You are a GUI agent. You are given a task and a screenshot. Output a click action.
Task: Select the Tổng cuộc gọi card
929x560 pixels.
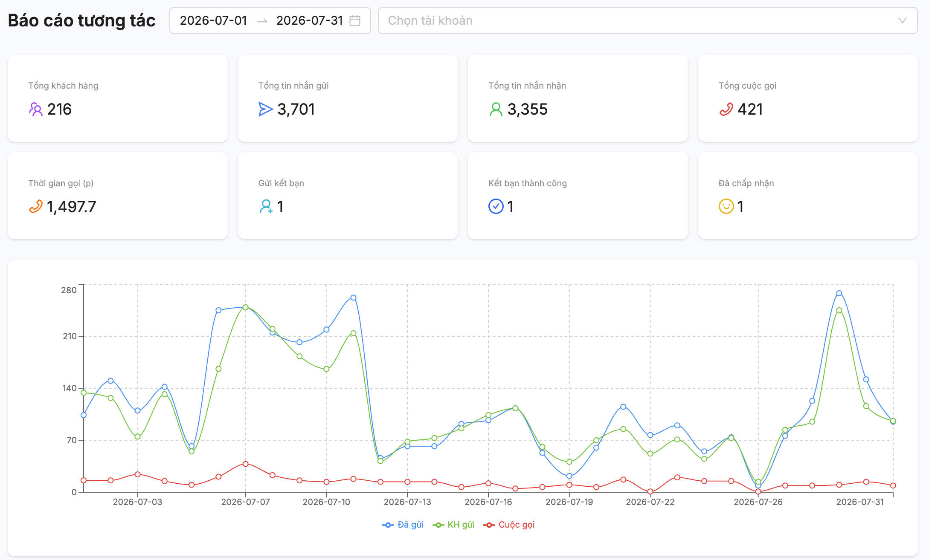(x=808, y=98)
